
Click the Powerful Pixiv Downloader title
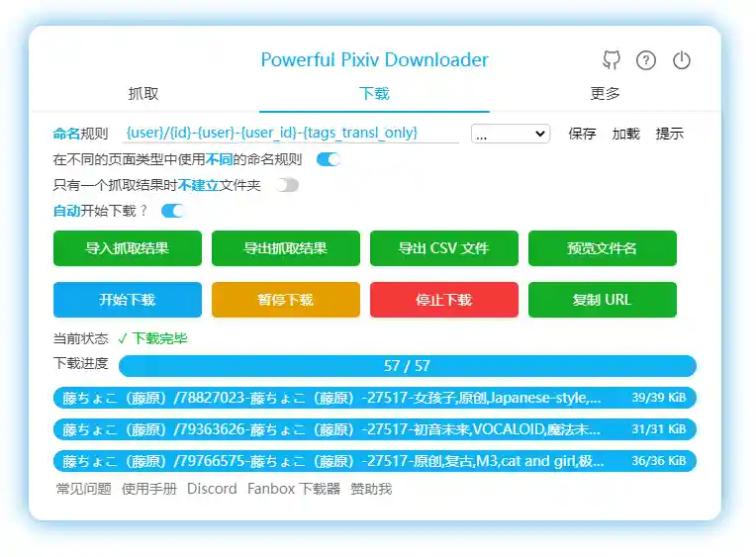[x=375, y=59]
